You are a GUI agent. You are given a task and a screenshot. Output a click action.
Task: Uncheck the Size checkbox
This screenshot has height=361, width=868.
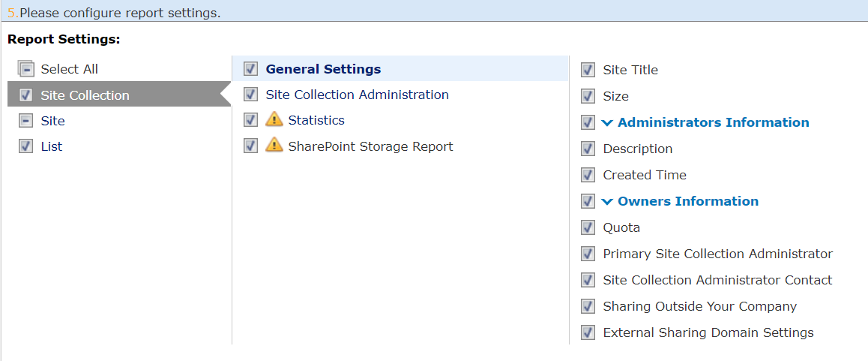[588, 96]
